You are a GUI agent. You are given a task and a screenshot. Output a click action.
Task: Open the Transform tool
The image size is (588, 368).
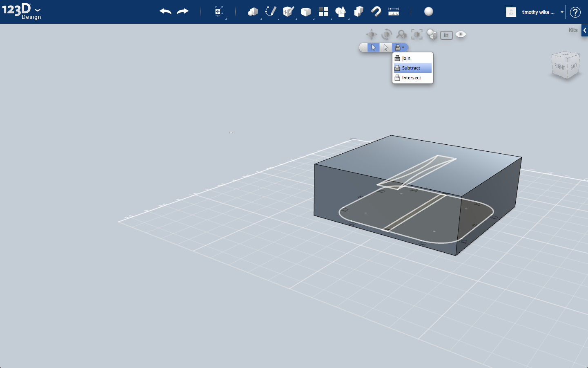(219, 11)
